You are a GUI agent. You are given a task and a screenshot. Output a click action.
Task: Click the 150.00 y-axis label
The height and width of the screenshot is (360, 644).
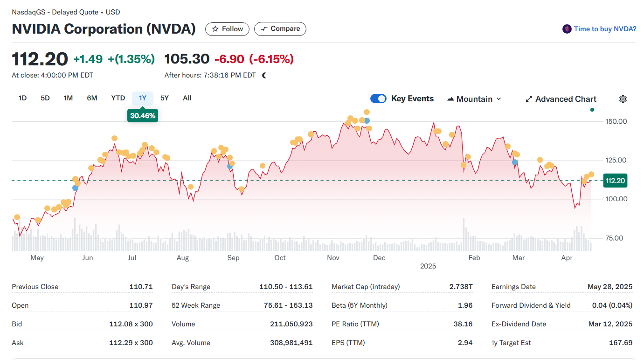coord(616,121)
